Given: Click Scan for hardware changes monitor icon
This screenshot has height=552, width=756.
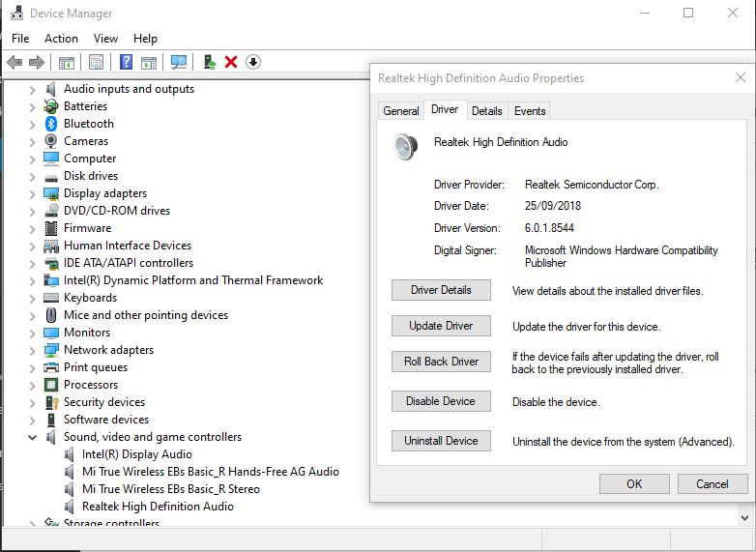Looking at the screenshot, I should tap(179, 62).
